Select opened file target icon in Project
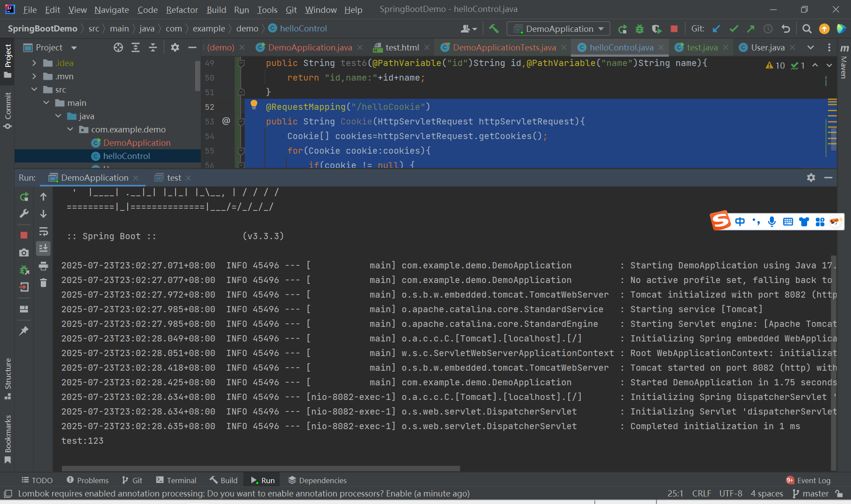This screenshot has width=851, height=504. click(x=118, y=47)
